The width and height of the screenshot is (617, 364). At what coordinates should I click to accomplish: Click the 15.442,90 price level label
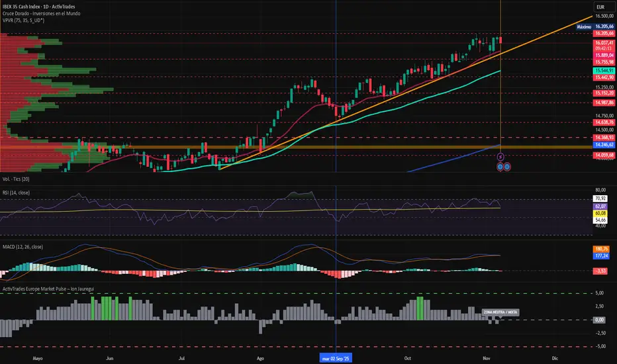tap(604, 77)
